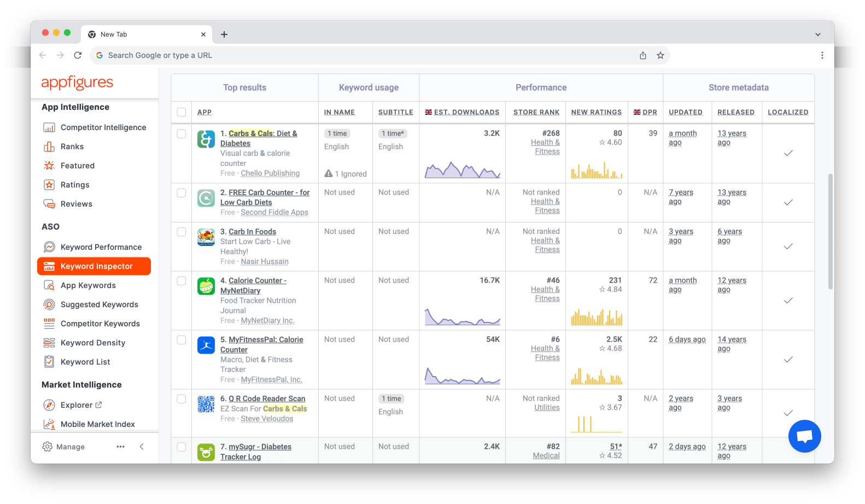Open mySugr - Diabetes Tracker Log link

pos(255,452)
